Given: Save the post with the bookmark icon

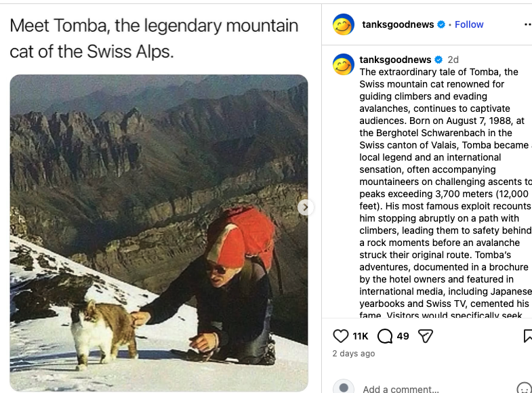Looking at the screenshot, I should coord(528,336).
